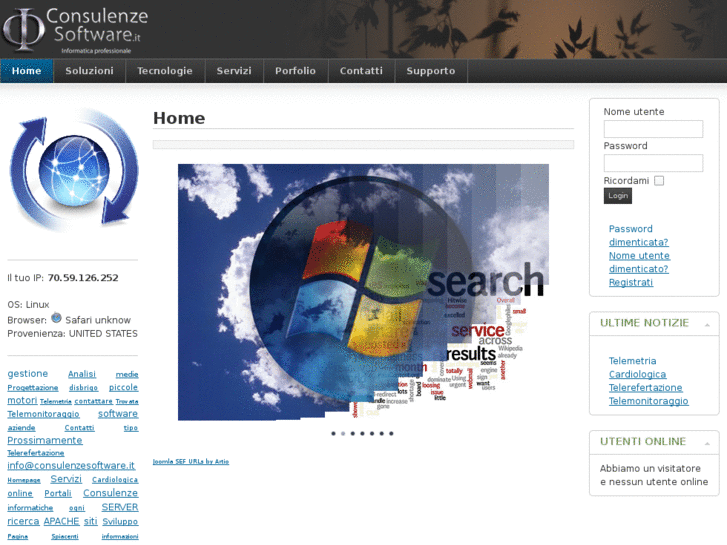Click the informatiche tag link
Viewport: 727px width, 545px height.
30,508
